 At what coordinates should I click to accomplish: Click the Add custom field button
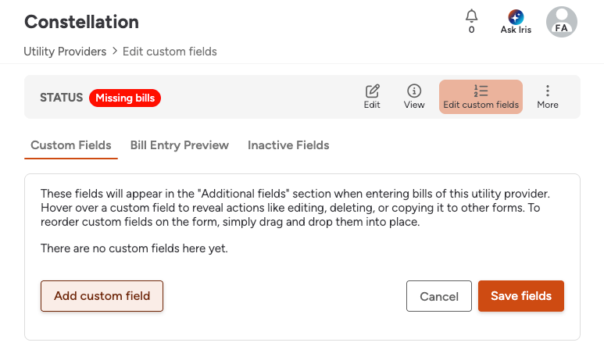click(x=102, y=296)
